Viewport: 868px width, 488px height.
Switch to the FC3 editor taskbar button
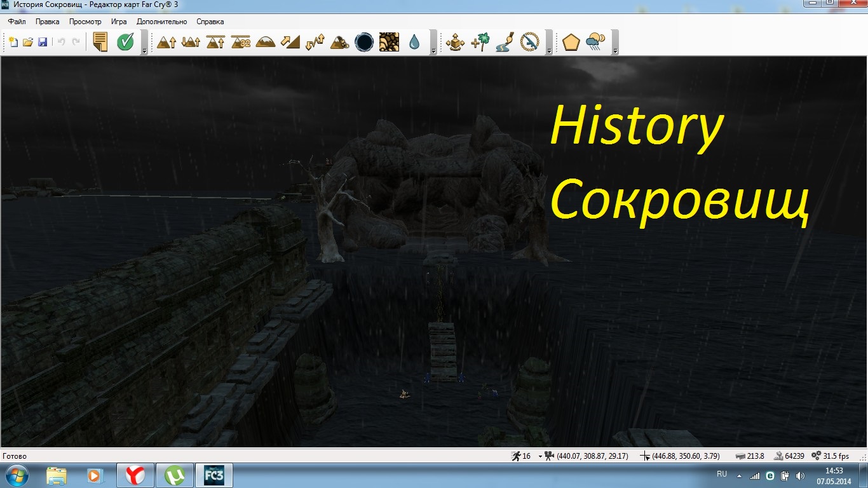[213, 475]
